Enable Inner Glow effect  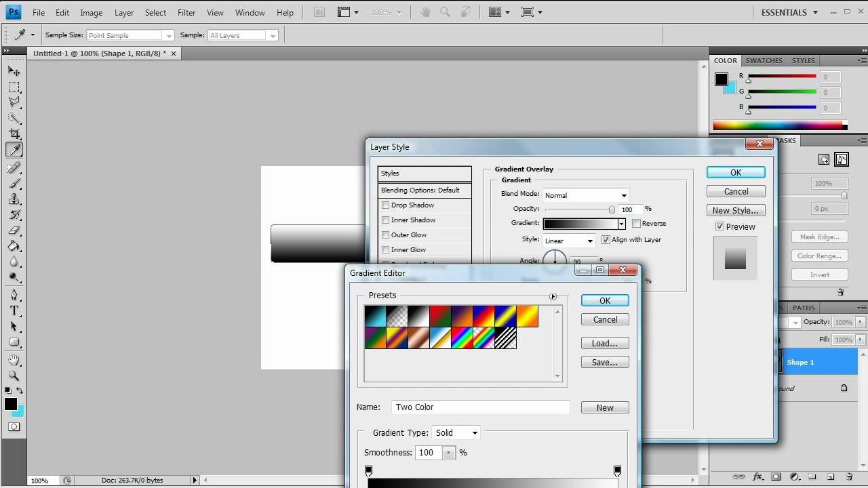[x=386, y=250]
